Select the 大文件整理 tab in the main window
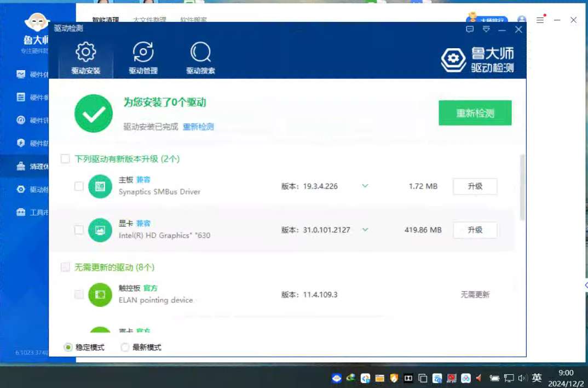The height and width of the screenshot is (388, 588). [149, 20]
